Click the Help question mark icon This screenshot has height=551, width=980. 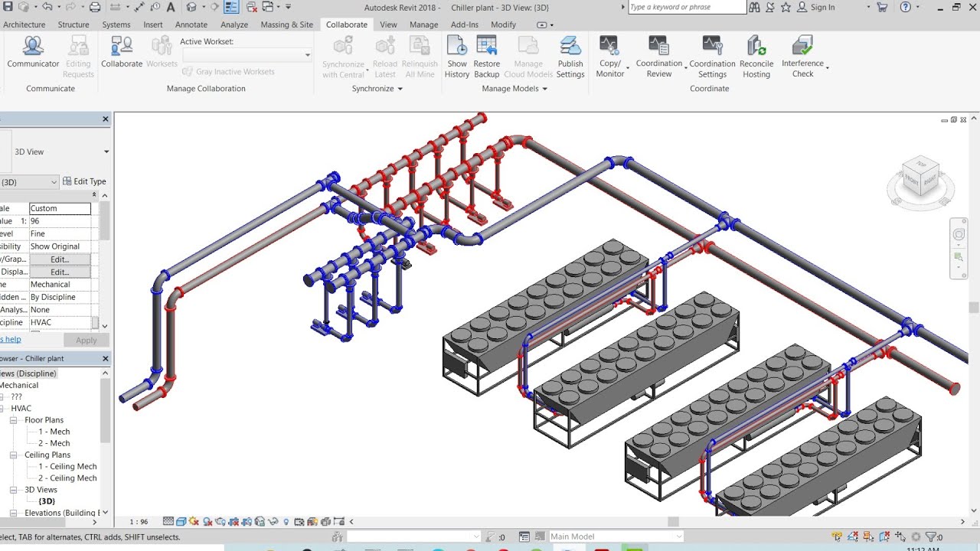click(x=906, y=7)
